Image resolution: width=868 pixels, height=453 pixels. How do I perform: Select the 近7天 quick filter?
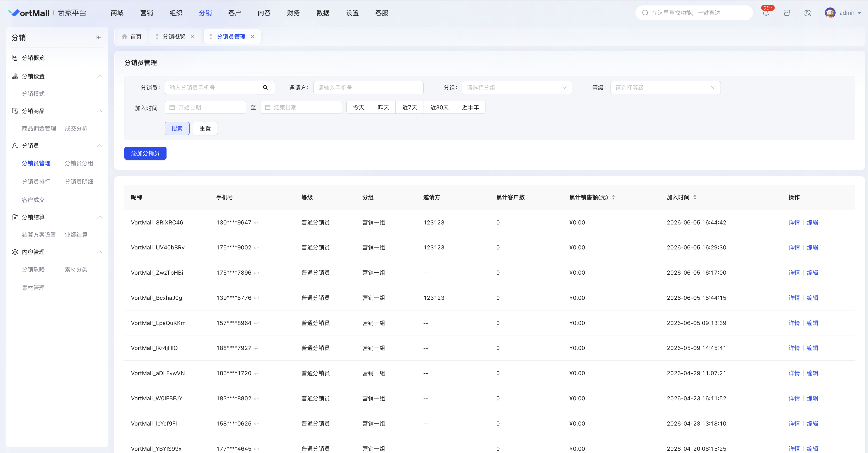tap(409, 107)
